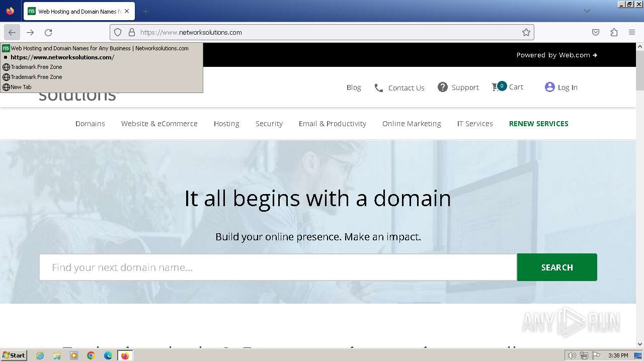The image size is (644, 362).
Task: Click the browser Back arrow button
Action: (x=12, y=32)
